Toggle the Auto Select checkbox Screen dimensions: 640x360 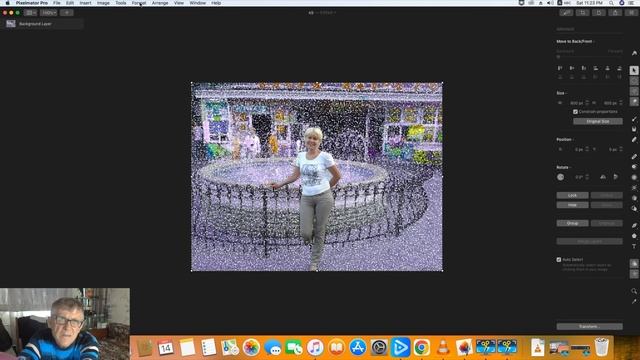pyautogui.click(x=559, y=260)
